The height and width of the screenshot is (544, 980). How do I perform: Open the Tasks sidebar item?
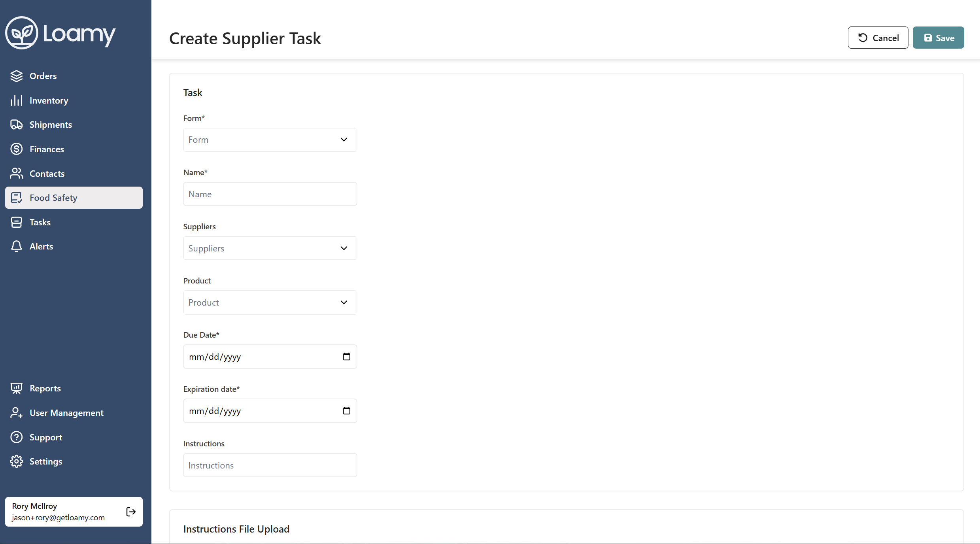[x=40, y=222]
